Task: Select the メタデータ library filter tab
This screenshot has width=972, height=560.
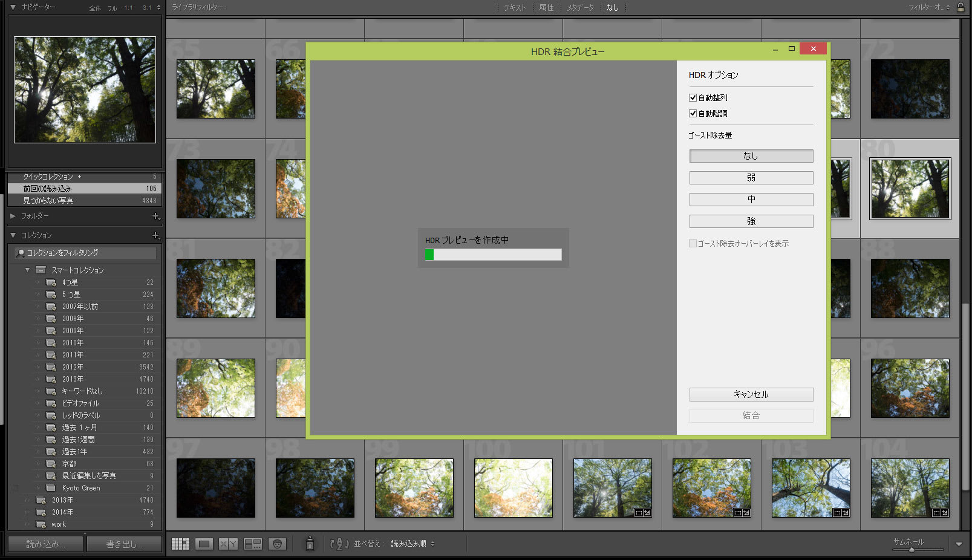Action: coord(580,8)
